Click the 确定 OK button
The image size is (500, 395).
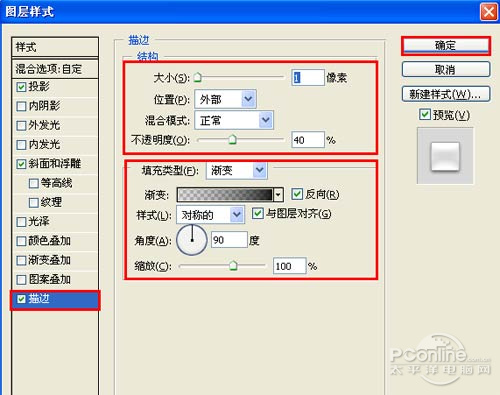446,46
